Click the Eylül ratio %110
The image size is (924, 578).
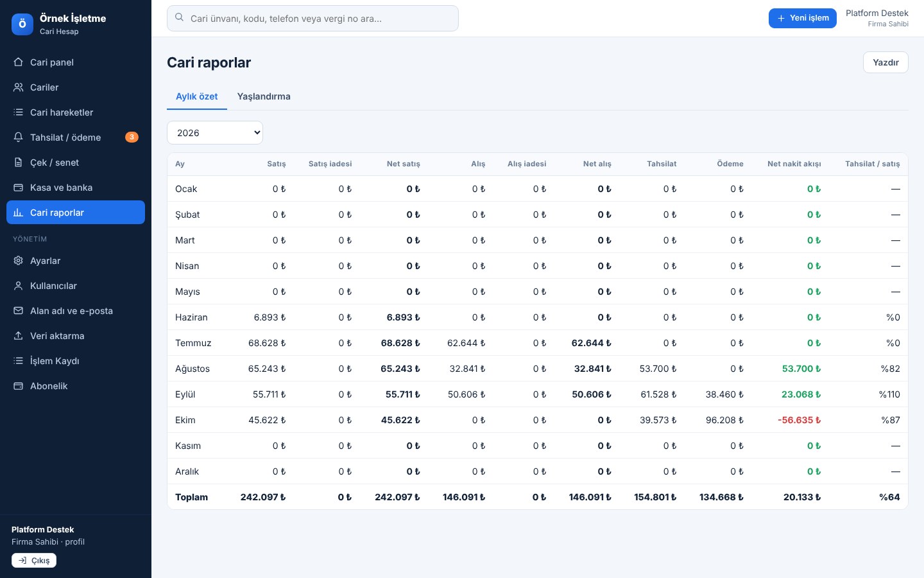click(x=889, y=394)
